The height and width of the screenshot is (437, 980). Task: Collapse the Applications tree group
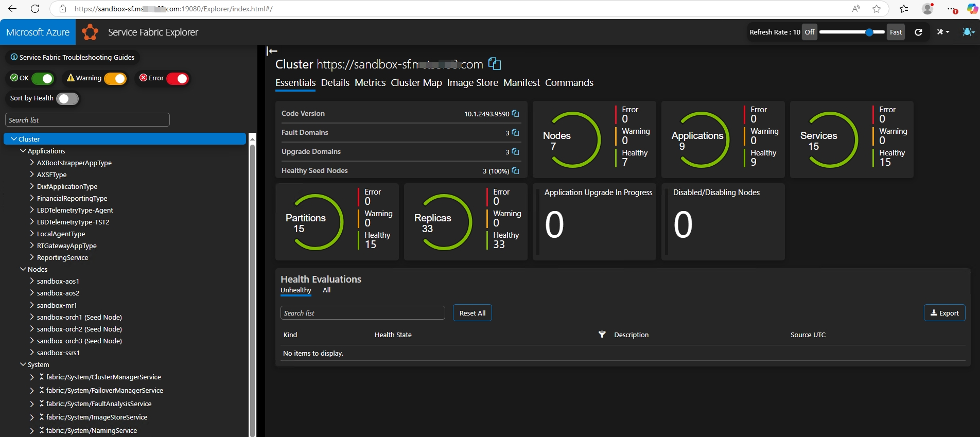point(23,151)
